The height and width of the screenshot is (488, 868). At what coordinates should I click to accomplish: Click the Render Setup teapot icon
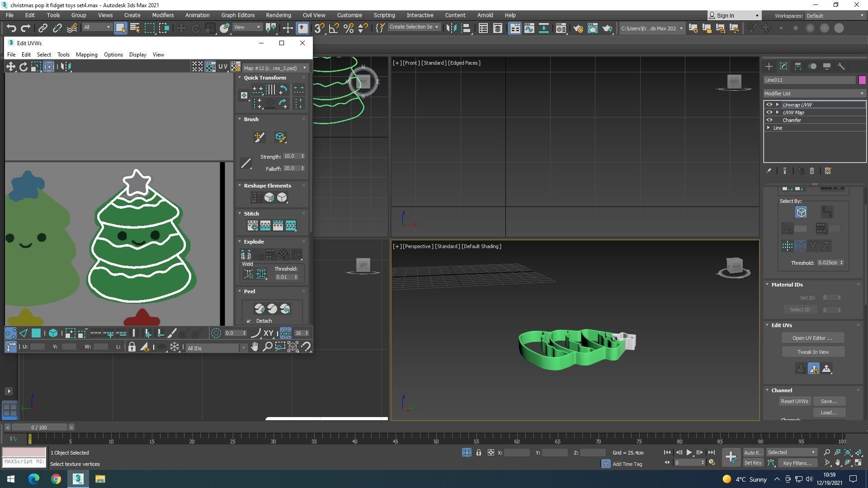(578, 28)
